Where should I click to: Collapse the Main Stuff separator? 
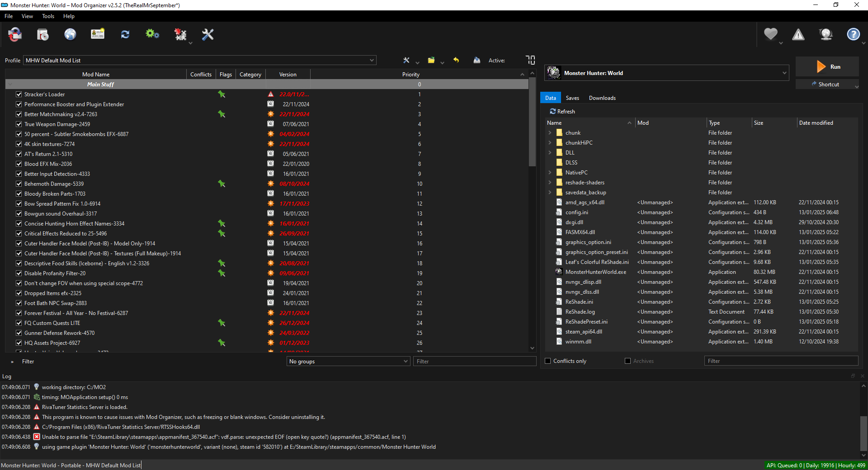10,85
